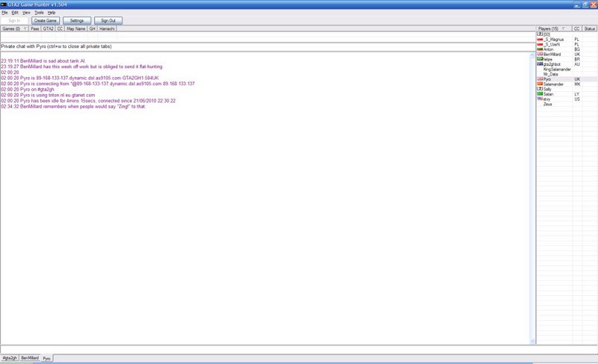598x364 pixels.
Task: Open the View menu
Action: [26, 13]
